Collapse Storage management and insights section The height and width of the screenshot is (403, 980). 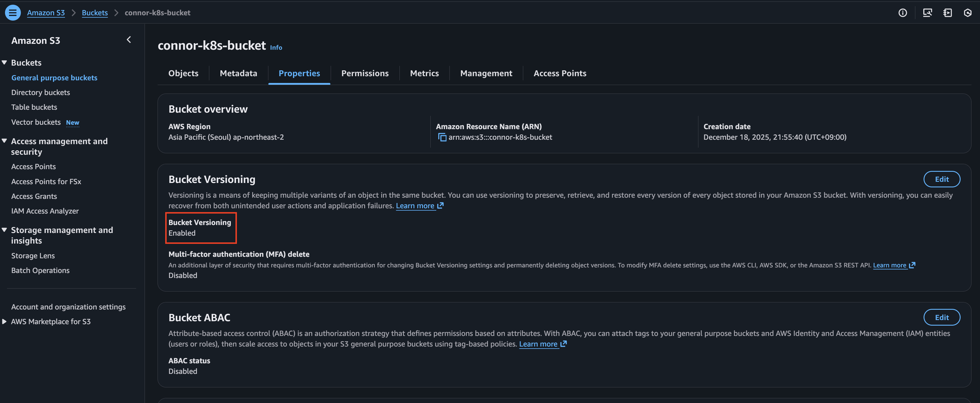pos(5,230)
